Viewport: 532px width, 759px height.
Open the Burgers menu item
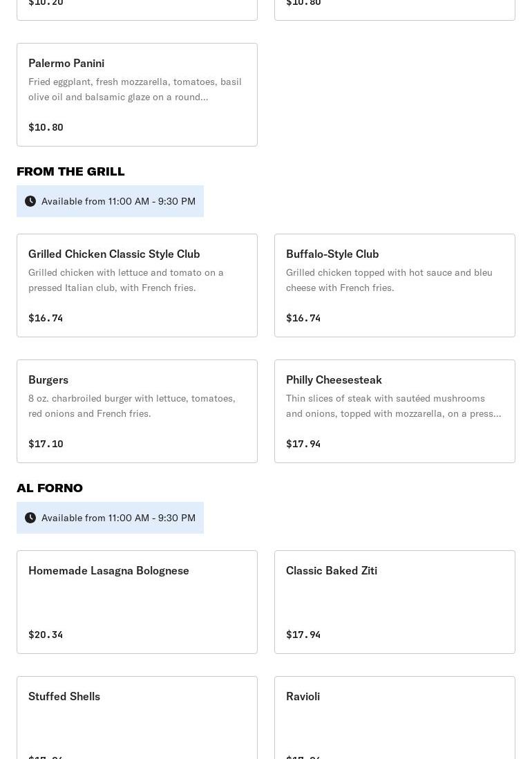coord(137,411)
